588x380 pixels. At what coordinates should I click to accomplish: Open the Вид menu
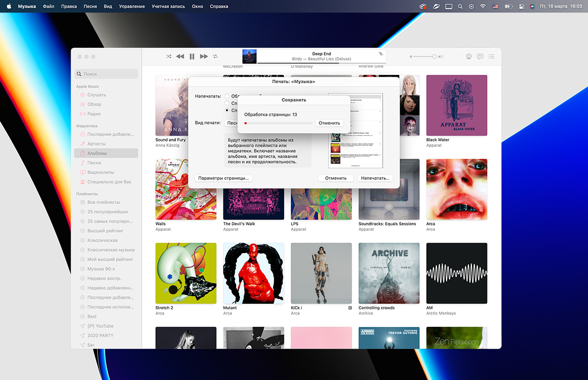[x=108, y=7]
